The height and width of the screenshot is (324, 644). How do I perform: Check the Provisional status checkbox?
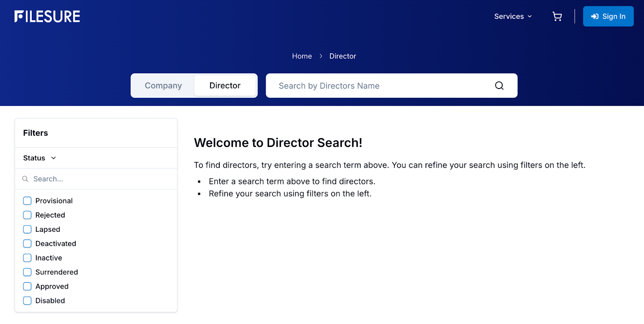[x=27, y=201]
